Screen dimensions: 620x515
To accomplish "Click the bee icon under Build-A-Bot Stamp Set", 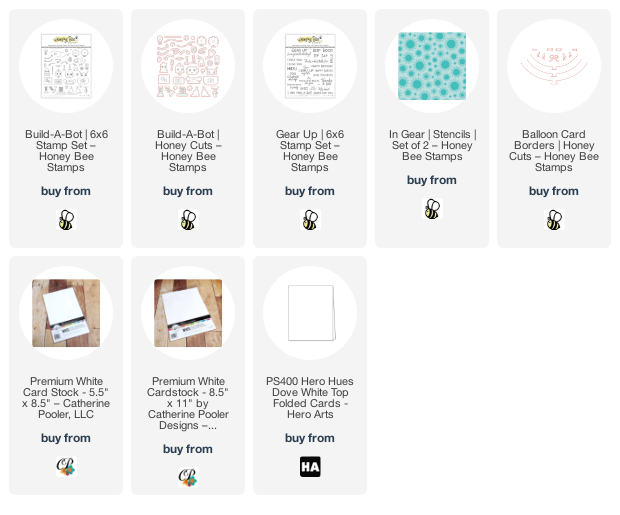I will [x=66, y=220].
